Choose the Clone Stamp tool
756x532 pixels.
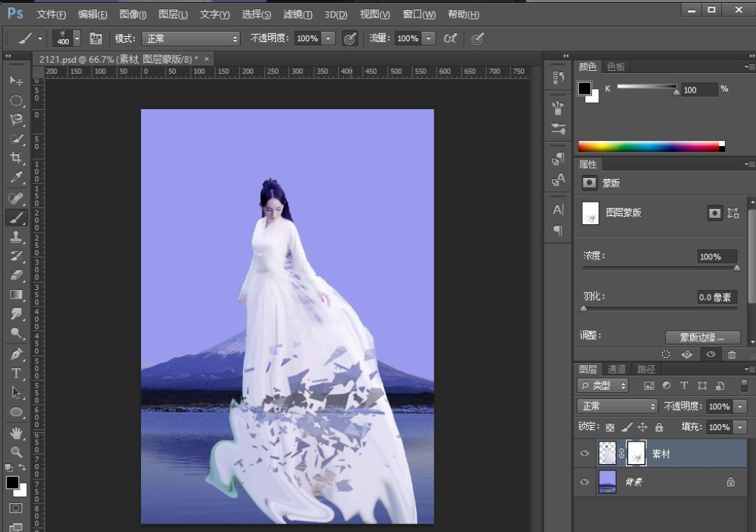coord(16,237)
